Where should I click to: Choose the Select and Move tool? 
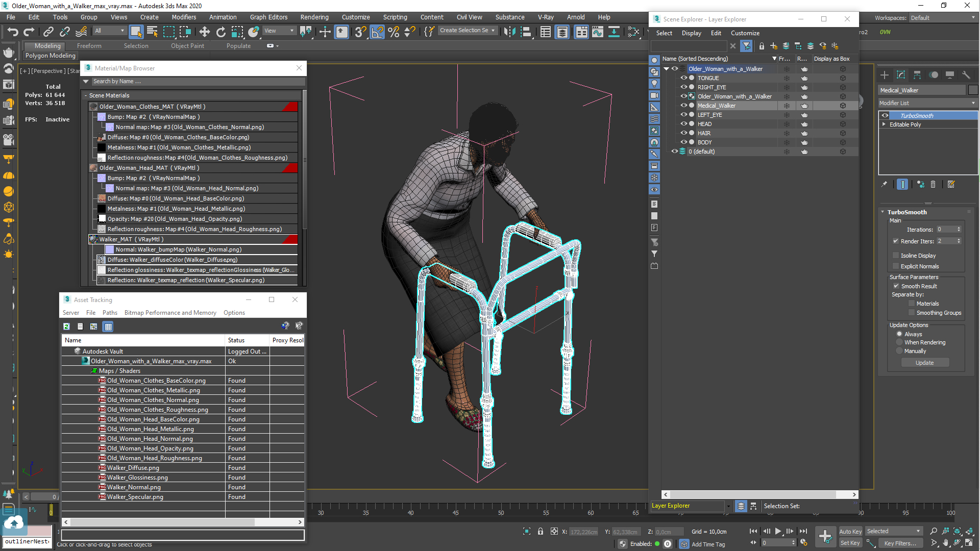(204, 32)
